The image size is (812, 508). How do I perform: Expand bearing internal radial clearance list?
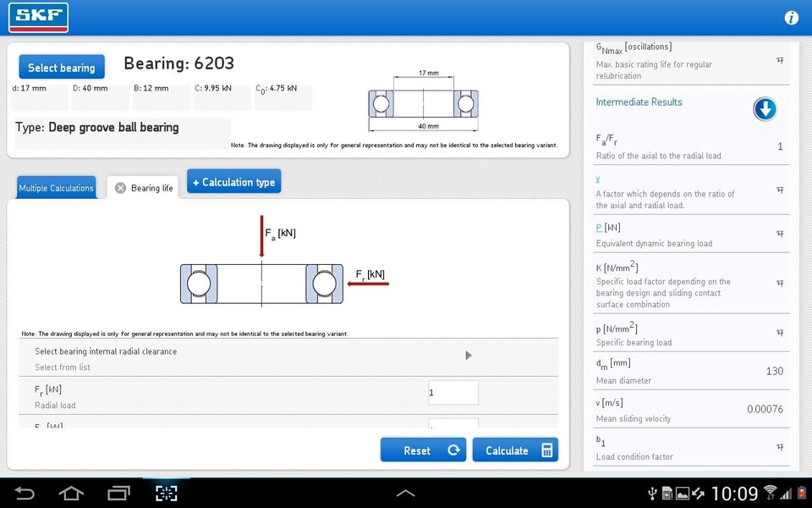[468, 356]
